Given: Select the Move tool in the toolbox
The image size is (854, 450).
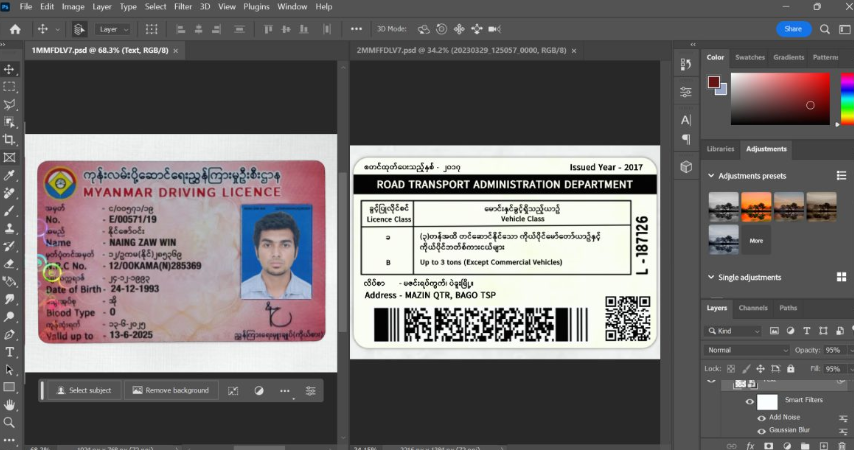Looking at the screenshot, I should point(9,69).
